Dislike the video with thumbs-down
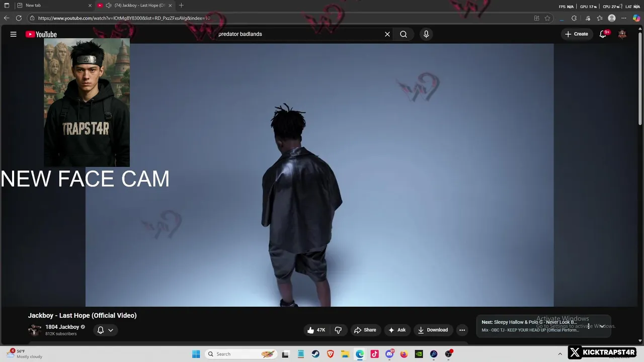 (x=338, y=330)
